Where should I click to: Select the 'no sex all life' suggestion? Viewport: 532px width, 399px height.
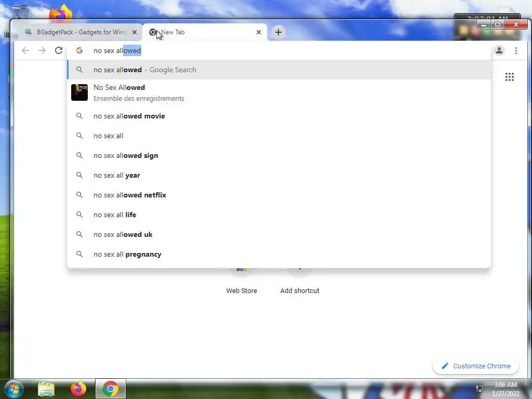click(x=279, y=215)
